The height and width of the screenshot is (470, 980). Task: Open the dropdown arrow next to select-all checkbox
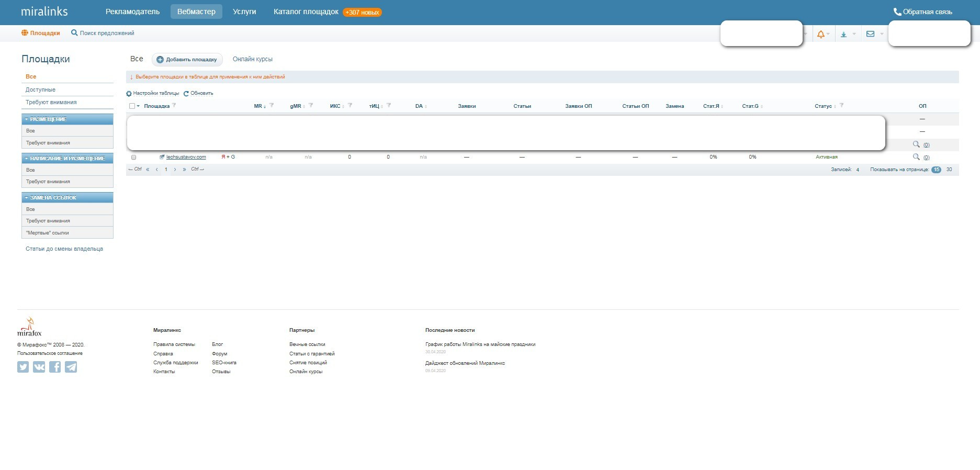pos(138,106)
